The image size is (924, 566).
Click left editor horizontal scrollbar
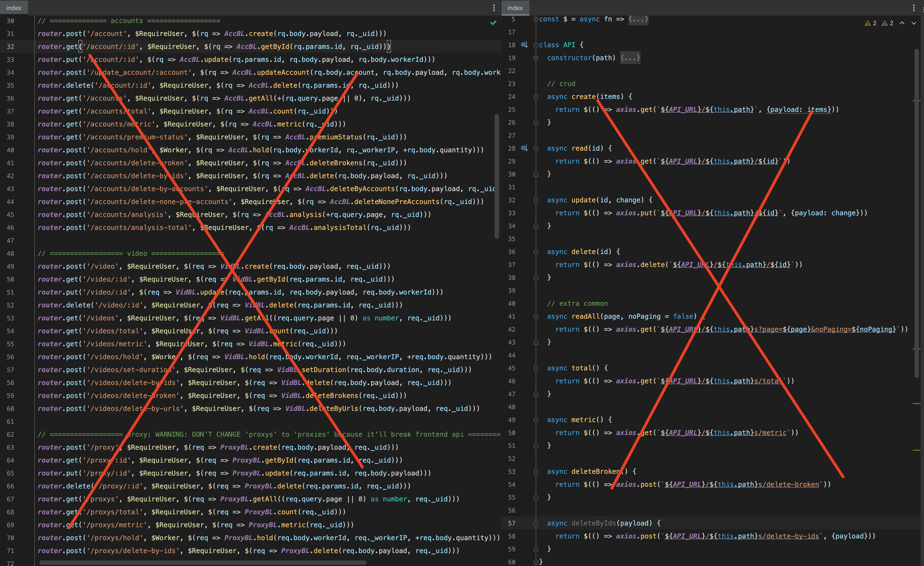pyautogui.click(x=203, y=562)
